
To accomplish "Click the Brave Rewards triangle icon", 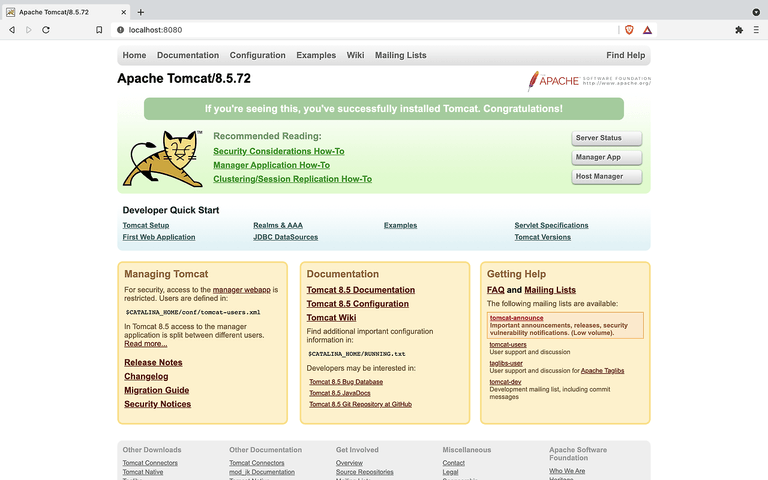I will [648, 30].
